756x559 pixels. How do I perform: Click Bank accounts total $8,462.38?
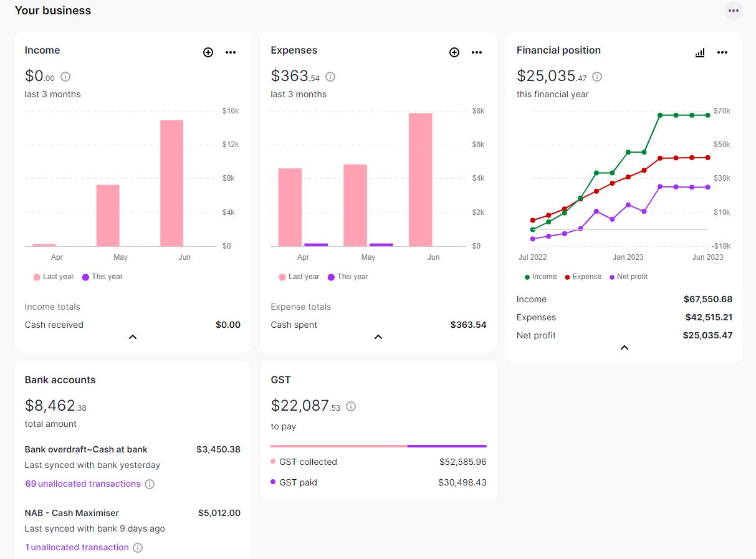click(x=55, y=406)
